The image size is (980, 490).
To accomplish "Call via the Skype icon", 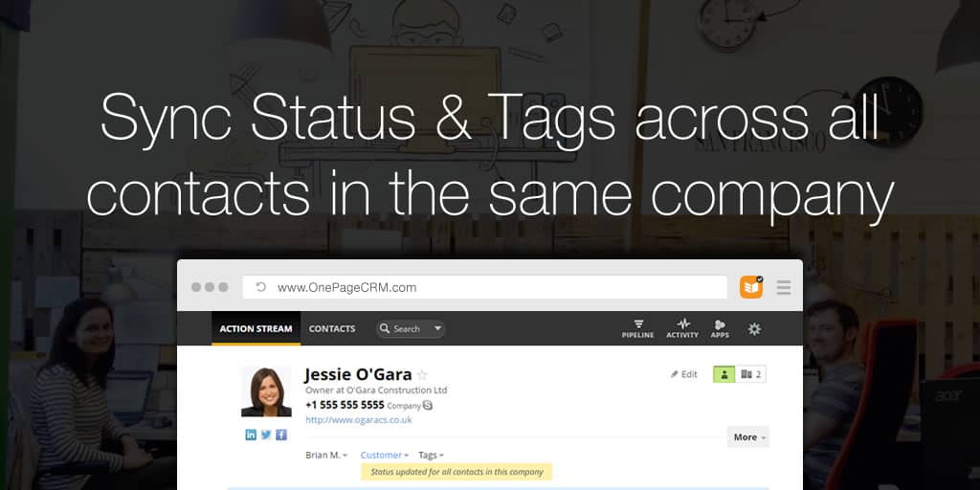I will [x=428, y=406].
